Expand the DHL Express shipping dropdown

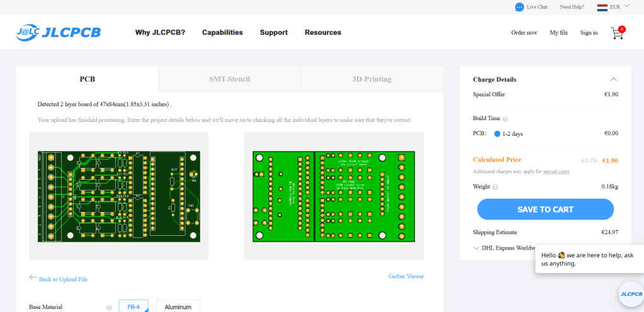[x=476, y=248]
